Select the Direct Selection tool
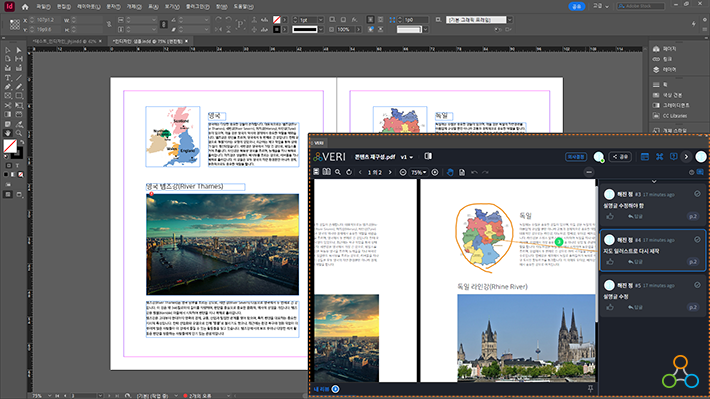 [19, 50]
